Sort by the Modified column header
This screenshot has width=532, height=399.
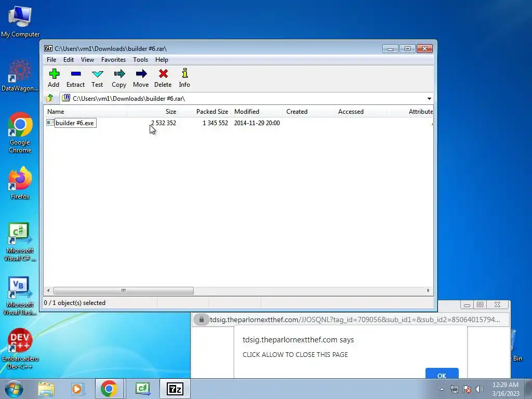257,112
